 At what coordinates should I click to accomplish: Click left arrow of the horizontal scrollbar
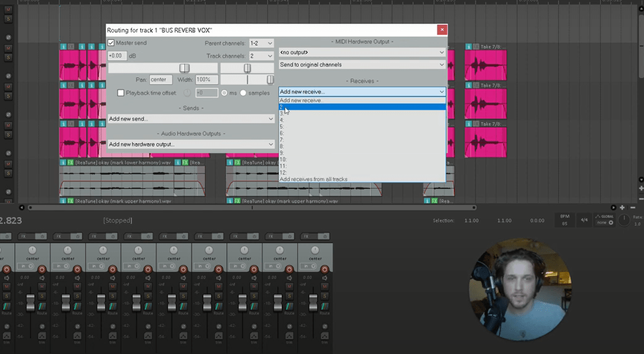(x=22, y=208)
